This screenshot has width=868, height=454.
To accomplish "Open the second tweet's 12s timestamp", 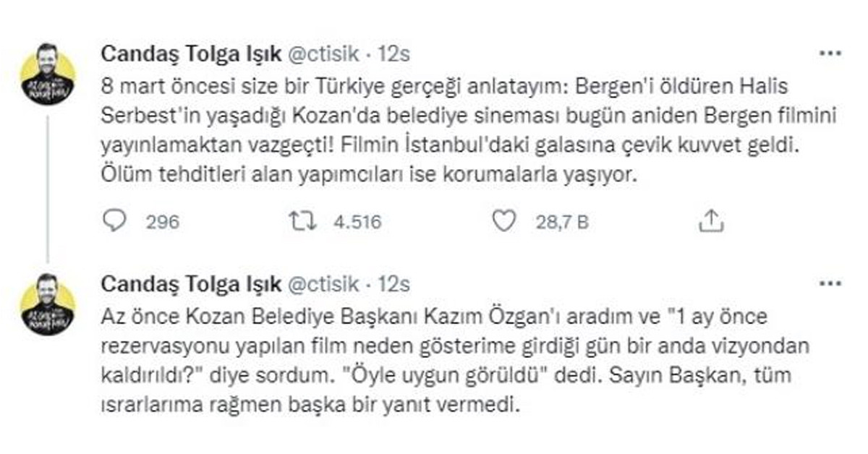I will 398,283.
